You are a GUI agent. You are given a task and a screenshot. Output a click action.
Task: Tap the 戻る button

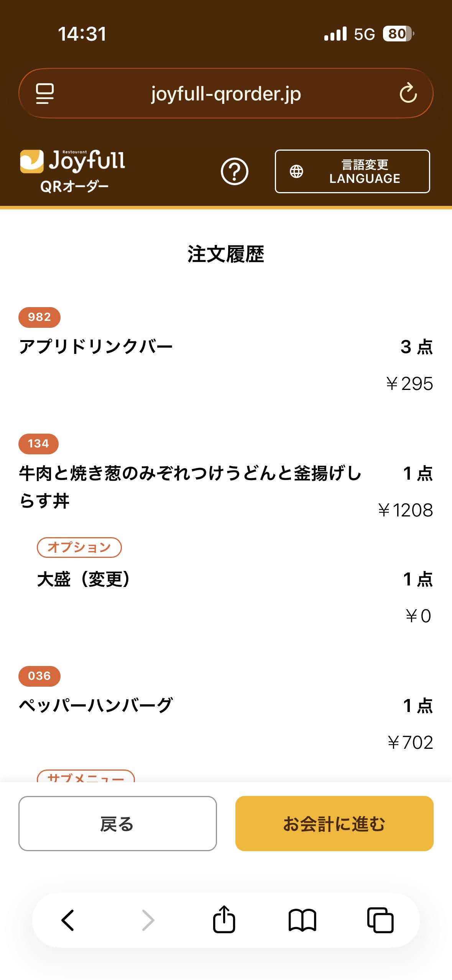tap(117, 824)
